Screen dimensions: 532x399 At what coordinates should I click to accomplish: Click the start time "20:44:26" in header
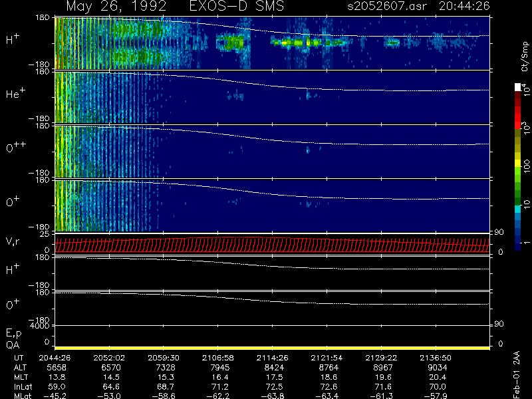pyautogui.click(x=464, y=6)
